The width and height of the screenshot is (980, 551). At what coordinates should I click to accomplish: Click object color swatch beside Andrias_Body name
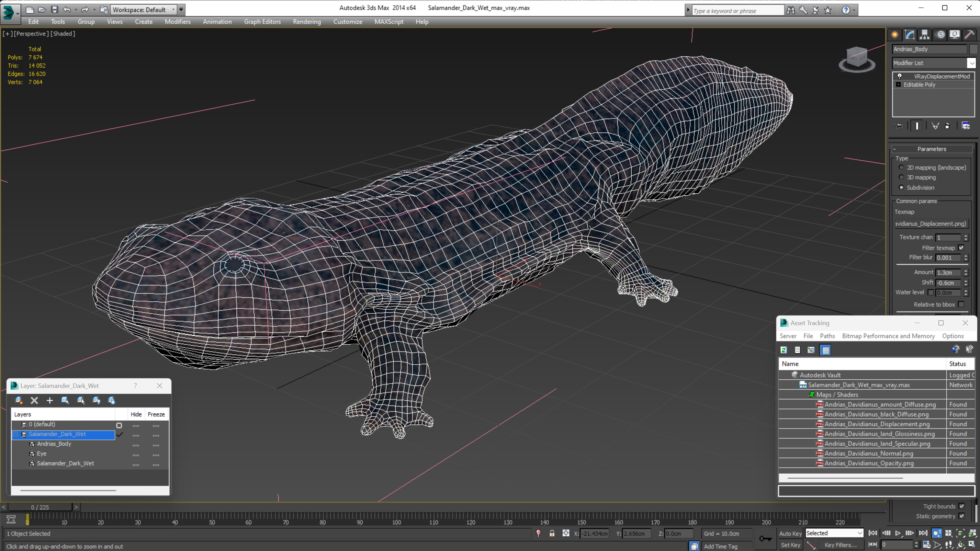click(x=973, y=49)
